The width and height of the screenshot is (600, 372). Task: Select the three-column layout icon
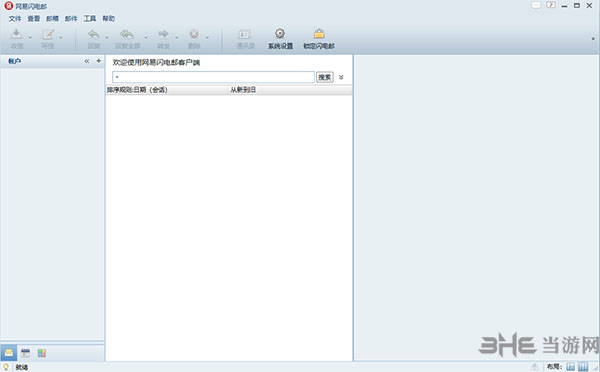[x=583, y=367]
